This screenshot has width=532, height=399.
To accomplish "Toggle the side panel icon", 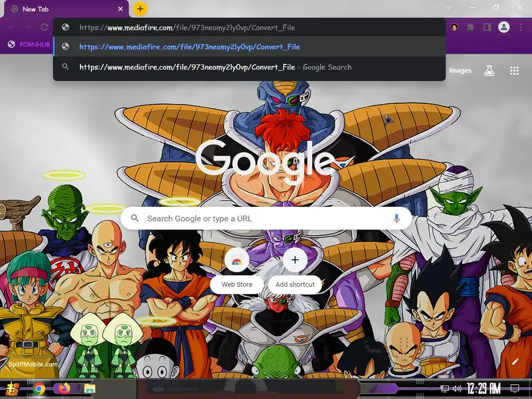I will click(487, 27).
